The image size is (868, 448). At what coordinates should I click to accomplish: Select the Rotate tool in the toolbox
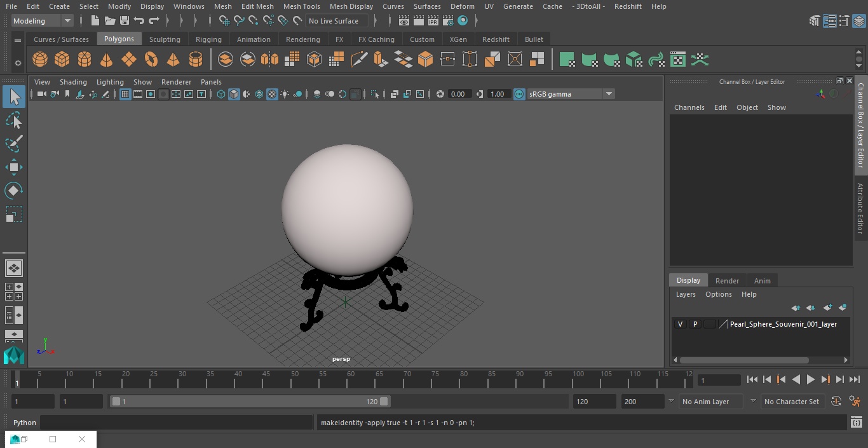click(13, 191)
